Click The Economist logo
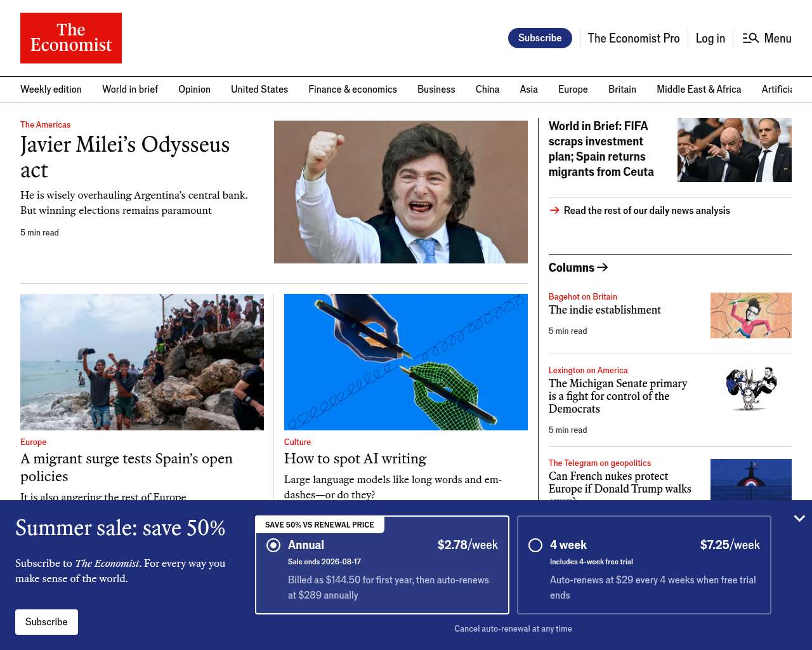 71,38
